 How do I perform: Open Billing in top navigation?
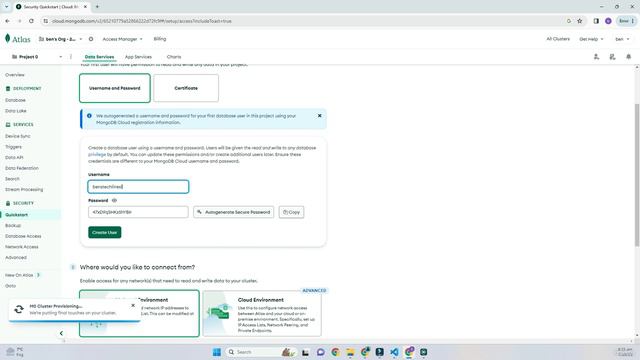pos(160,39)
